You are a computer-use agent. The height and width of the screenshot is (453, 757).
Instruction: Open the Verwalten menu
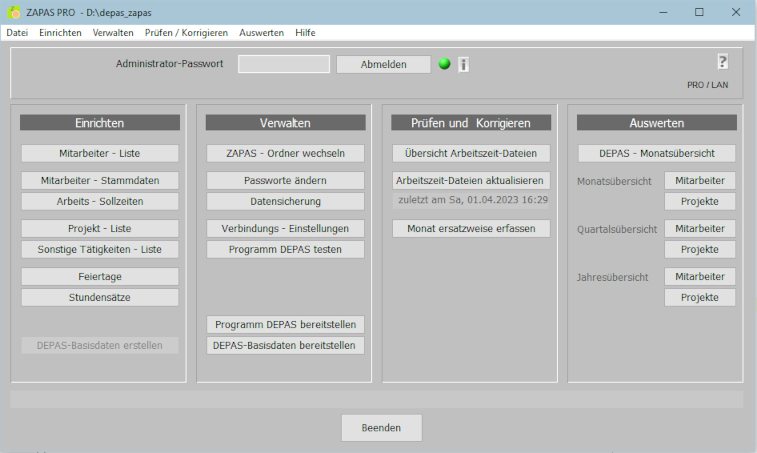coord(113,33)
